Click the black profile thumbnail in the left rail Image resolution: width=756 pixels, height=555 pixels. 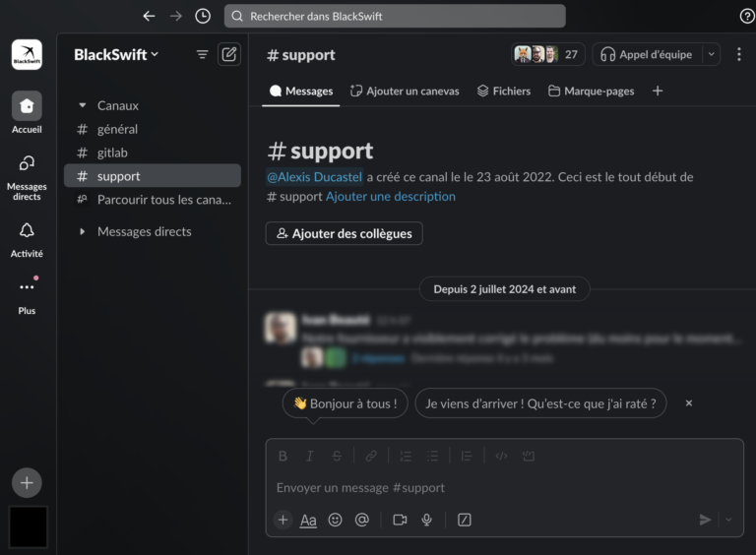click(x=29, y=527)
